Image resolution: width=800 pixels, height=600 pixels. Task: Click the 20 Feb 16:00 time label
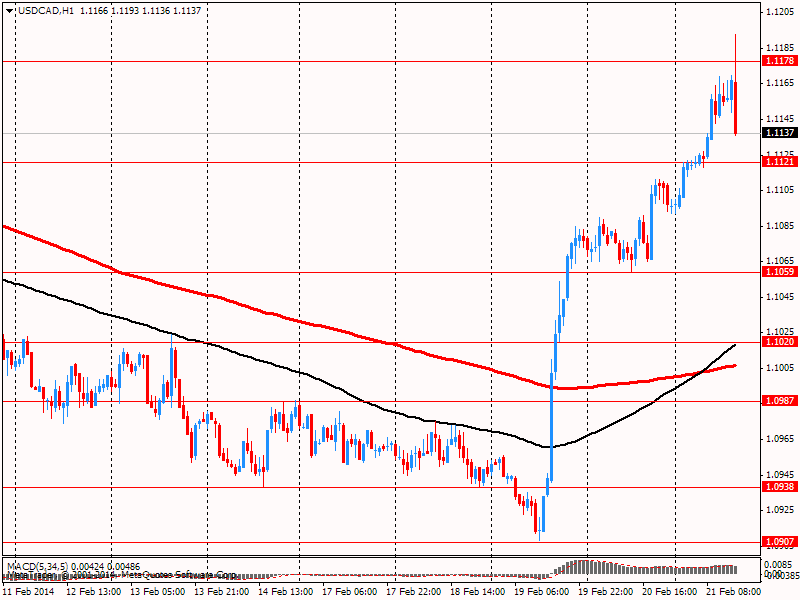point(670,592)
